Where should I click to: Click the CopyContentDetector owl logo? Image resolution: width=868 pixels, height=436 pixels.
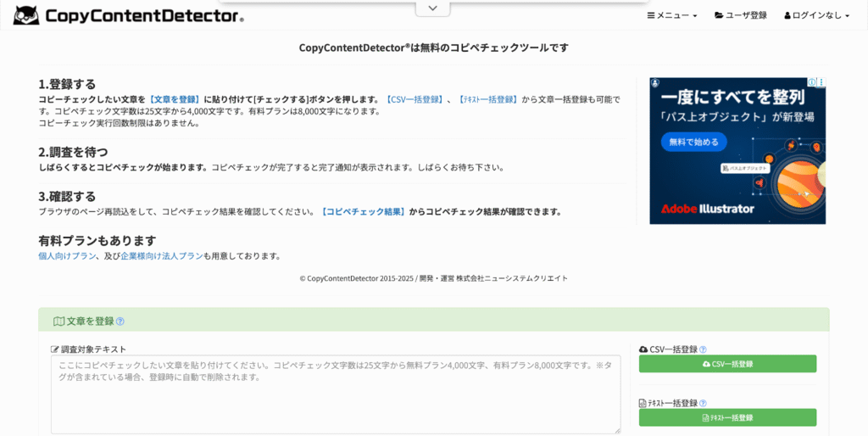[26, 15]
